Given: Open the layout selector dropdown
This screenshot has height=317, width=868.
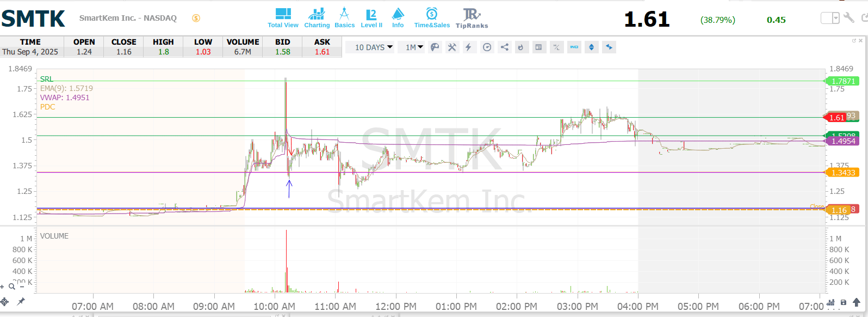Looking at the screenshot, I should [x=830, y=19].
